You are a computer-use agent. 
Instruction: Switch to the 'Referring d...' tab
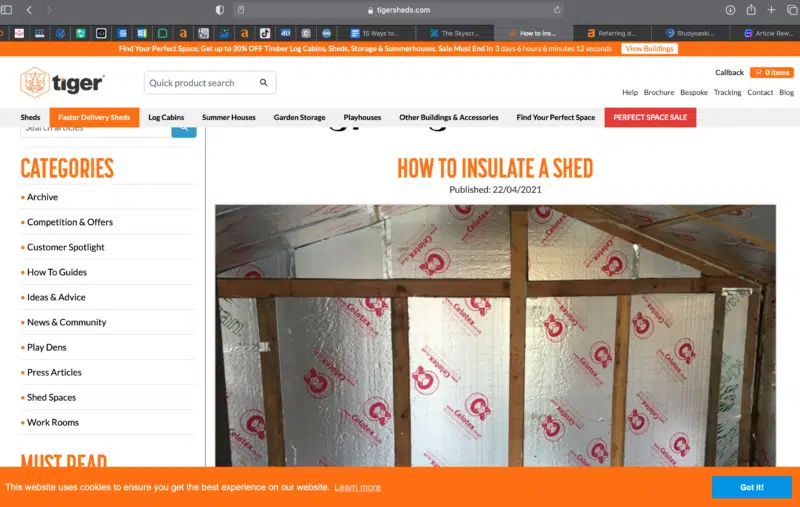(612, 33)
